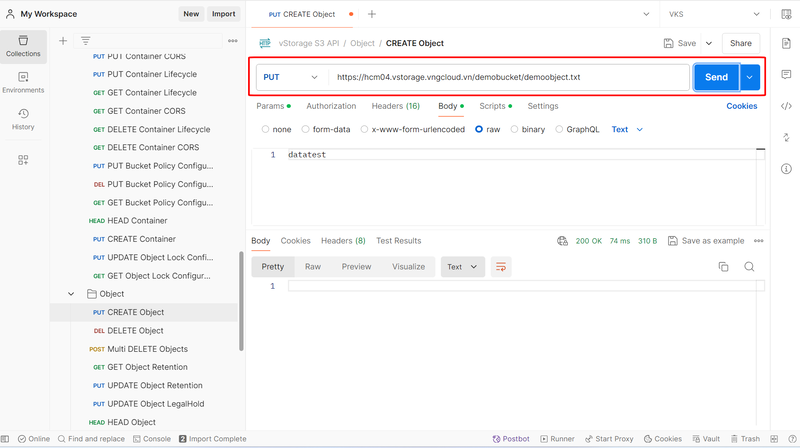
Task: Open the Cookies link
Action: 741,106
